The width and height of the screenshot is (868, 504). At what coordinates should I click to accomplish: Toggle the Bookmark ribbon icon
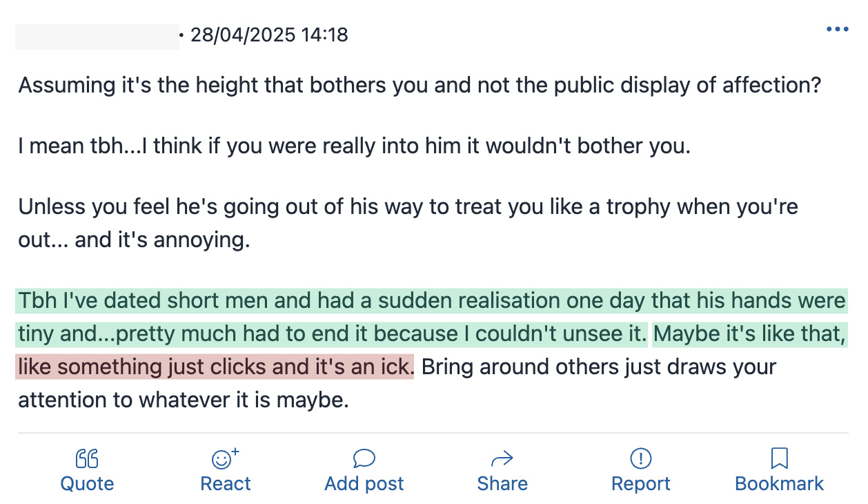[x=780, y=458]
